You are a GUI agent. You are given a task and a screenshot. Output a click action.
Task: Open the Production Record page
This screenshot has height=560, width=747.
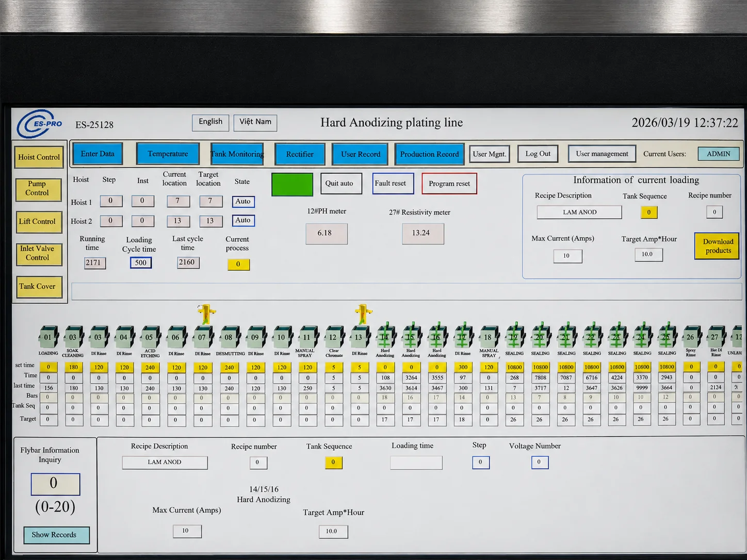coord(429,154)
